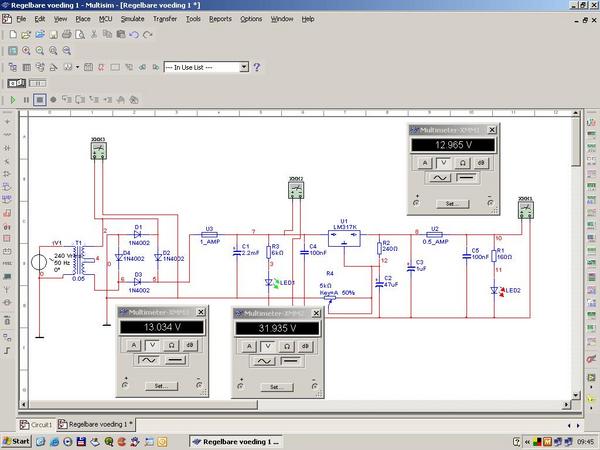
Task: Click the New file icon
Action: coord(11,34)
